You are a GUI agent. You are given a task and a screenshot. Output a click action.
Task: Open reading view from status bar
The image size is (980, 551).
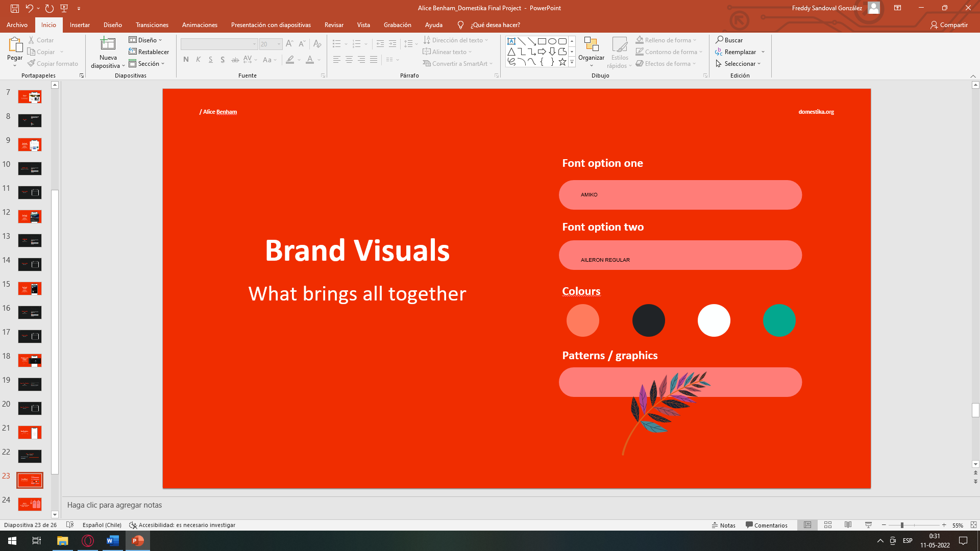click(848, 525)
